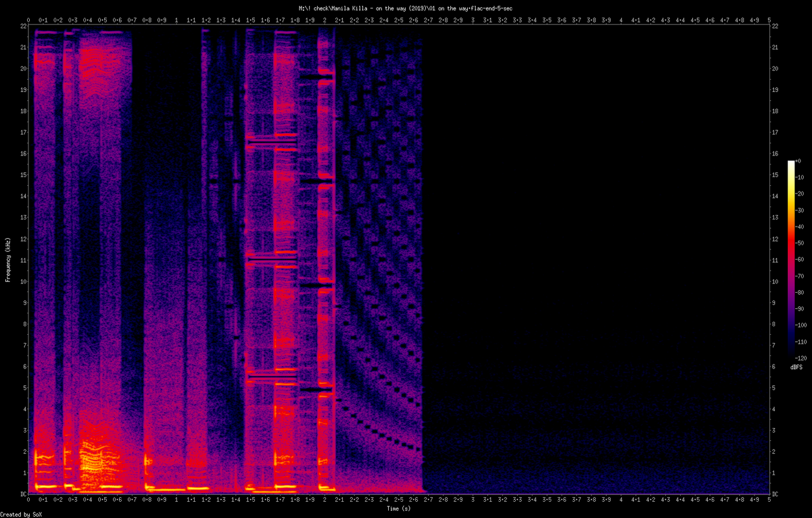The image size is (812, 518).
Task: Click the "-80" color scale tick label
Action: (x=800, y=292)
